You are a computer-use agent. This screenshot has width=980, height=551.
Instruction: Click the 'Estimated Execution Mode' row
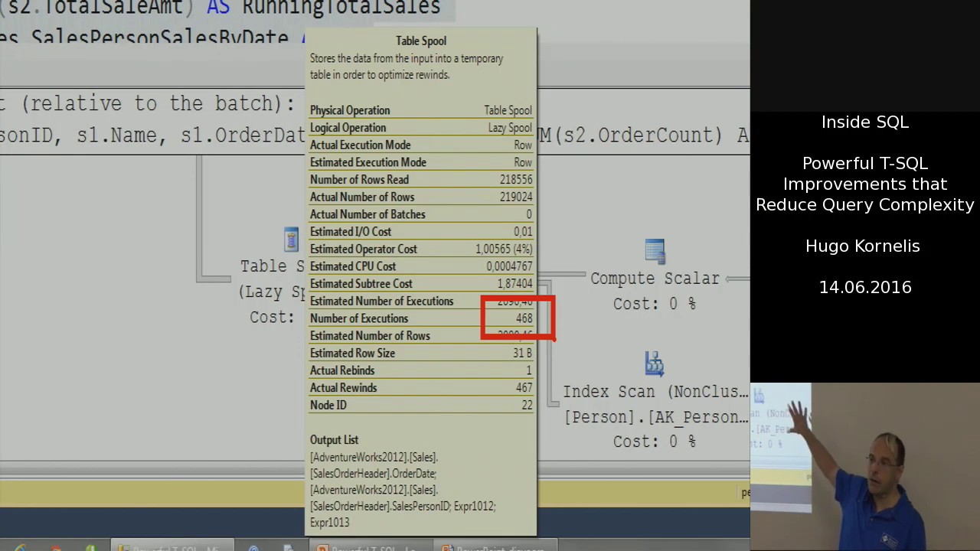click(x=421, y=162)
